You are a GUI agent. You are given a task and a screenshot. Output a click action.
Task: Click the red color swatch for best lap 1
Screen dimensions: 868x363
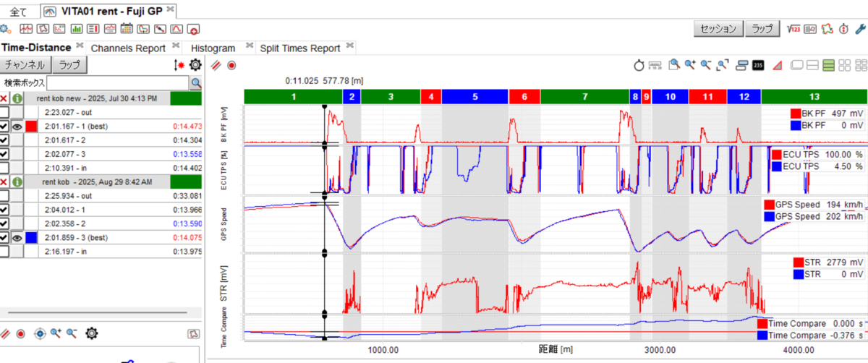[31, 126]
